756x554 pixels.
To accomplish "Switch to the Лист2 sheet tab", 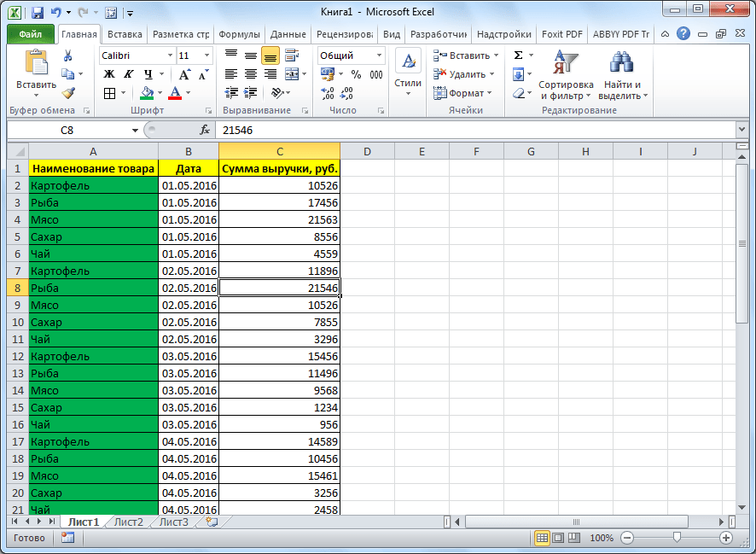I will tap(129, 522).
